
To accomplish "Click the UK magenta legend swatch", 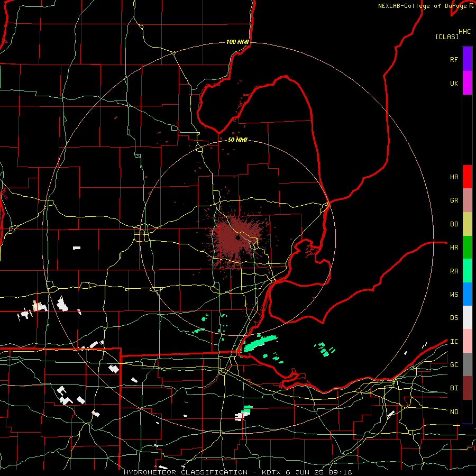I will (467, 83).
